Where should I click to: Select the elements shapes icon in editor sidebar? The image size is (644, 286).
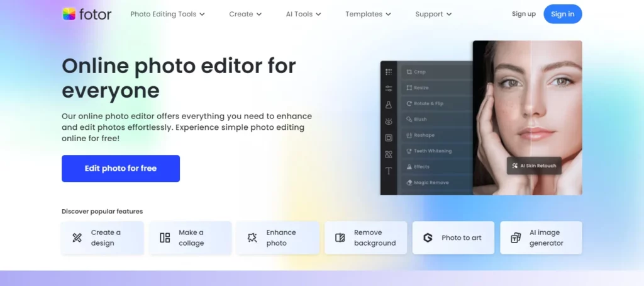(389, 154)
